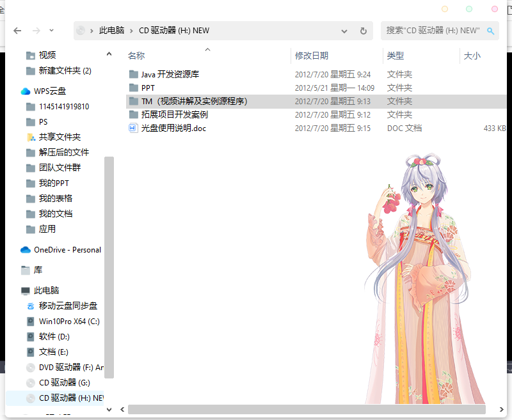
Task: Click the navigation pane scroll down arrow
Action: coord(109,410)
